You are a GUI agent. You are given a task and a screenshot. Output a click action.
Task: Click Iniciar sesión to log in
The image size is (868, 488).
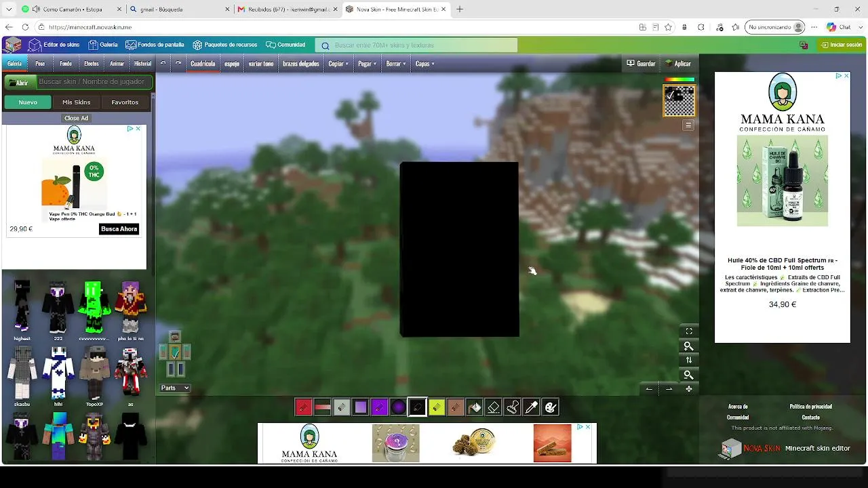tap(841, 45)
